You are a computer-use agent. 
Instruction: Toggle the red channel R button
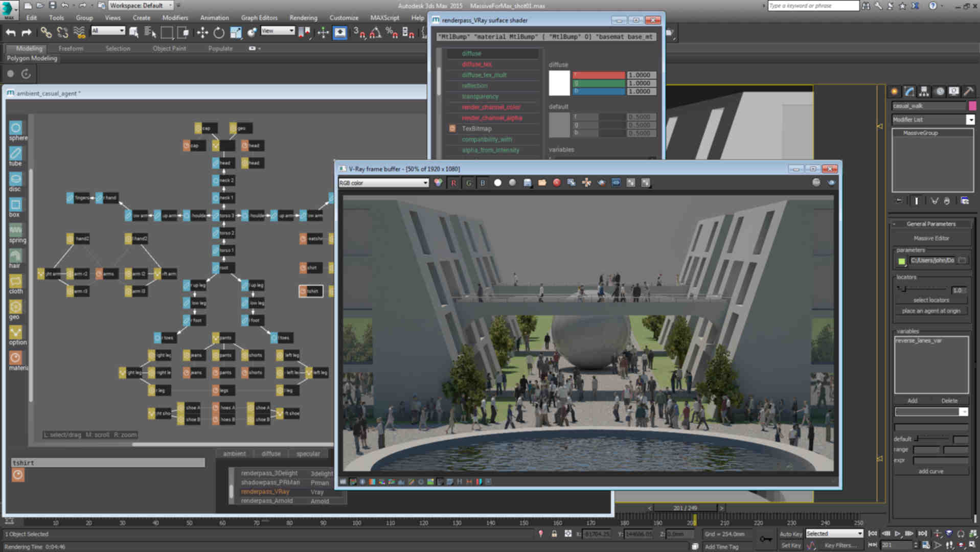pyautogui.click(x=453, y=183)
